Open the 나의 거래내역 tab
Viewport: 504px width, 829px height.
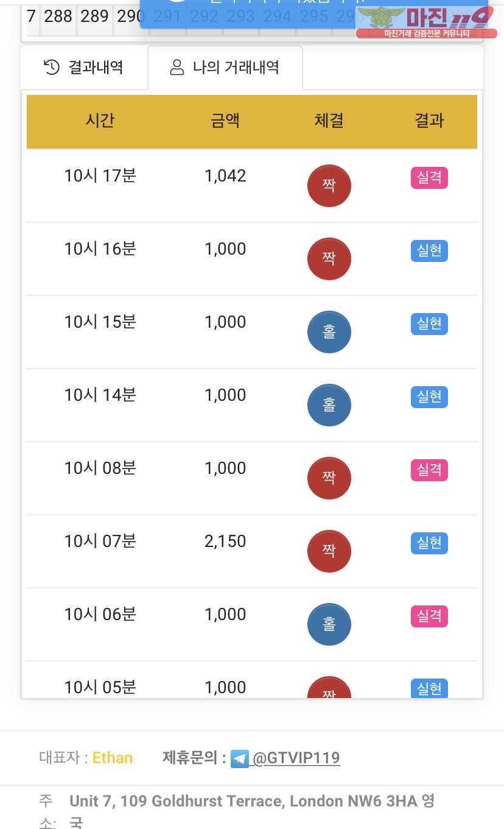point(225,67)
